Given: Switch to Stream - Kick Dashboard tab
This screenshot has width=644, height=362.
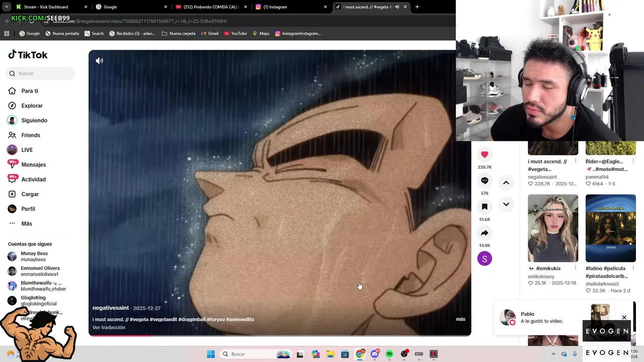Looking at the screenshot, I should (51, 7).
